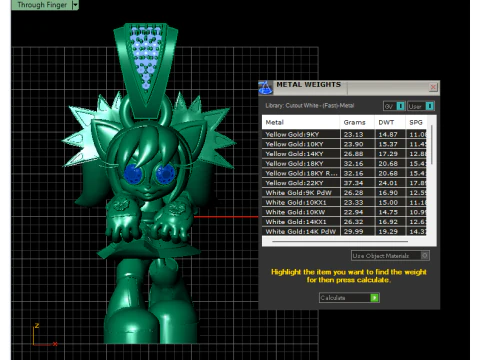Click the Metal Weights flask icon
This screenshot has width=480, height=360.
[x=266, y=88]
